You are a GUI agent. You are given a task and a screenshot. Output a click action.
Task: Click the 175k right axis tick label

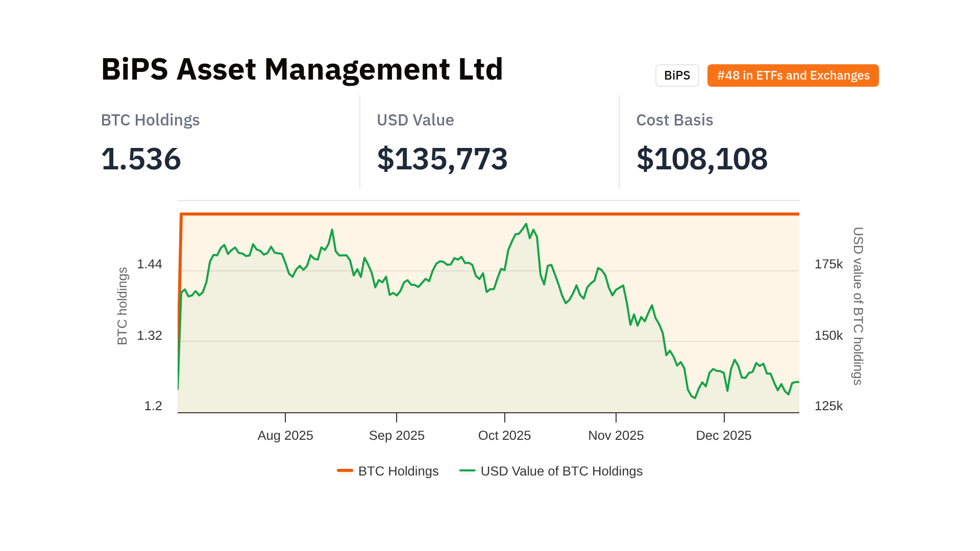click(x=828, y=264)
